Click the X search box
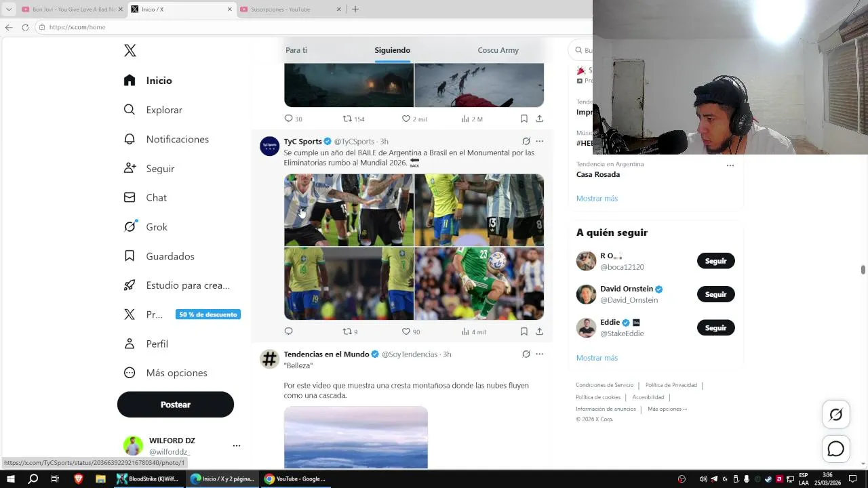This screenshot has width=868, height=488. point(583,50)
